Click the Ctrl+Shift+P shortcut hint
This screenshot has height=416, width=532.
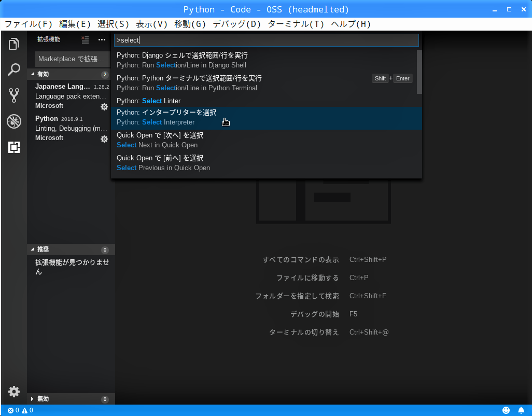click(x=368, y=259)
